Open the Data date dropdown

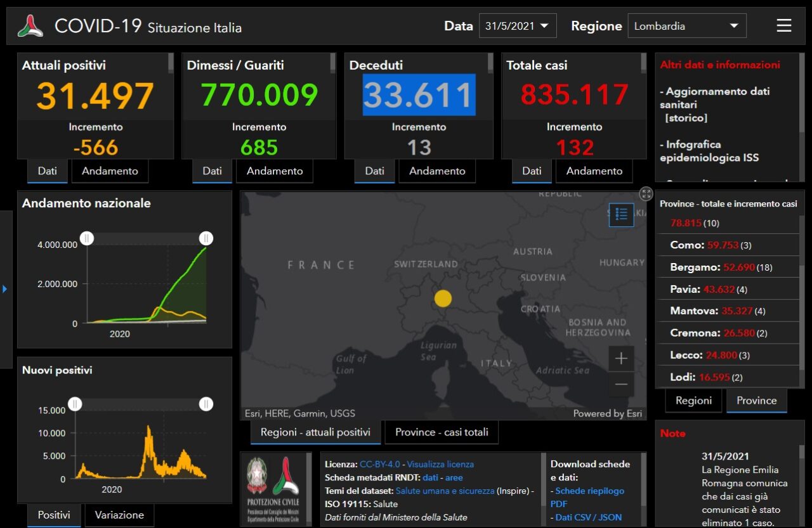tap(517, 26)
